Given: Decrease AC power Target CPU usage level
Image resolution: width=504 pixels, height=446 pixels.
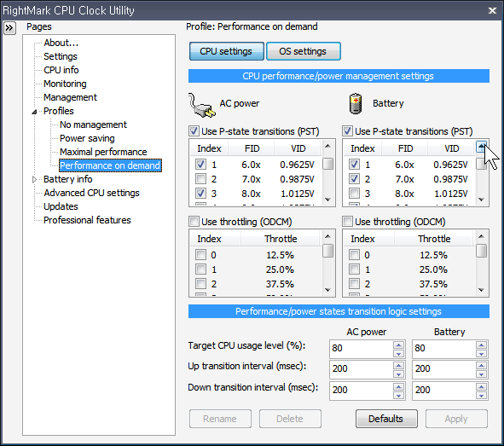Looking at the screenshot, I should pyautogui.click(x=398, y=353).
